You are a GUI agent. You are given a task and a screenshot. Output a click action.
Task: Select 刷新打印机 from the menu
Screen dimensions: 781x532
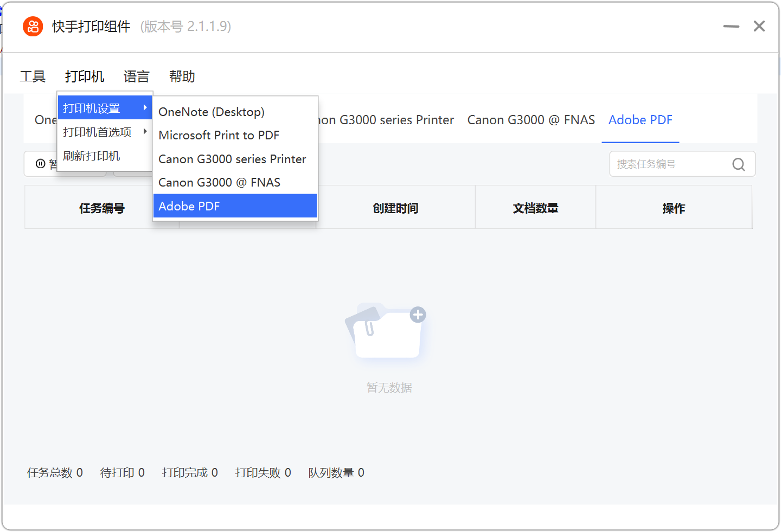click(x=92, y=156)
